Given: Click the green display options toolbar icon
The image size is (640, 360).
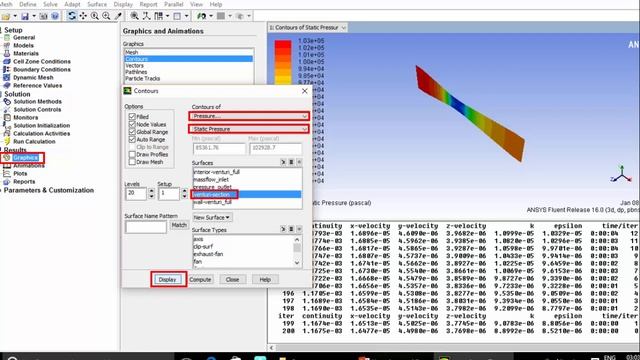Looking at the screenshot, I should tap(202, 16).
